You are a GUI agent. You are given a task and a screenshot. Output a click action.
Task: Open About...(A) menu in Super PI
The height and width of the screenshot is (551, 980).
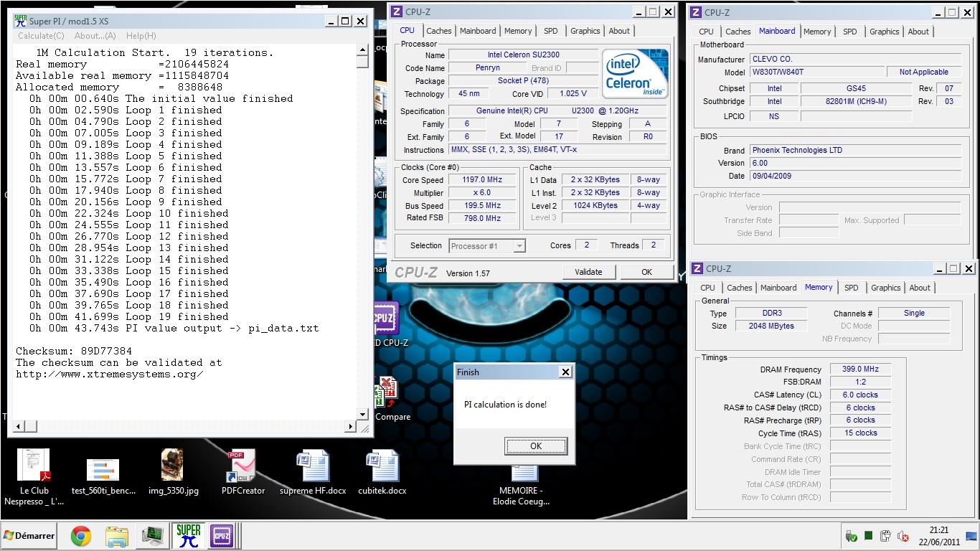coord(95,35)
